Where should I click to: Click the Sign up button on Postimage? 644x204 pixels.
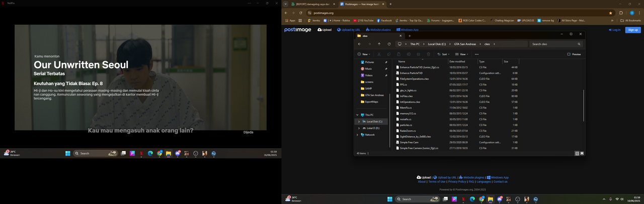[633, 30]
